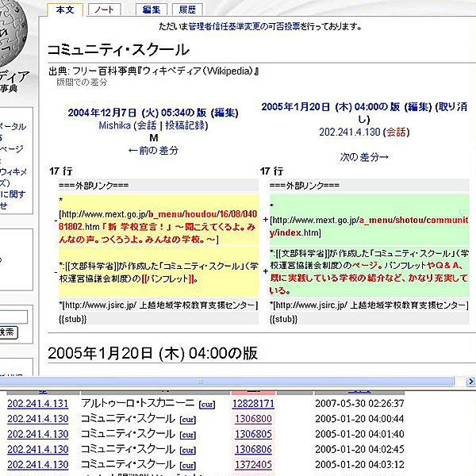
Task: Click cur link in the 1306800 row
Action: 188,420
